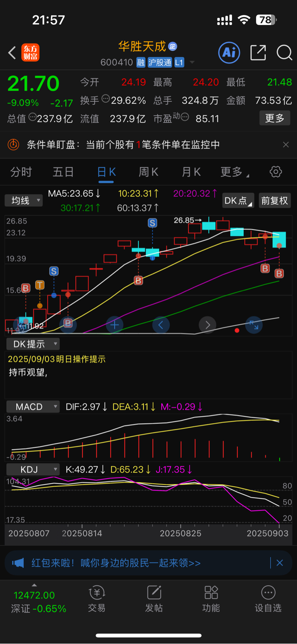
Task: Open the DK提示 dropdown
Action: click(33, 344)
